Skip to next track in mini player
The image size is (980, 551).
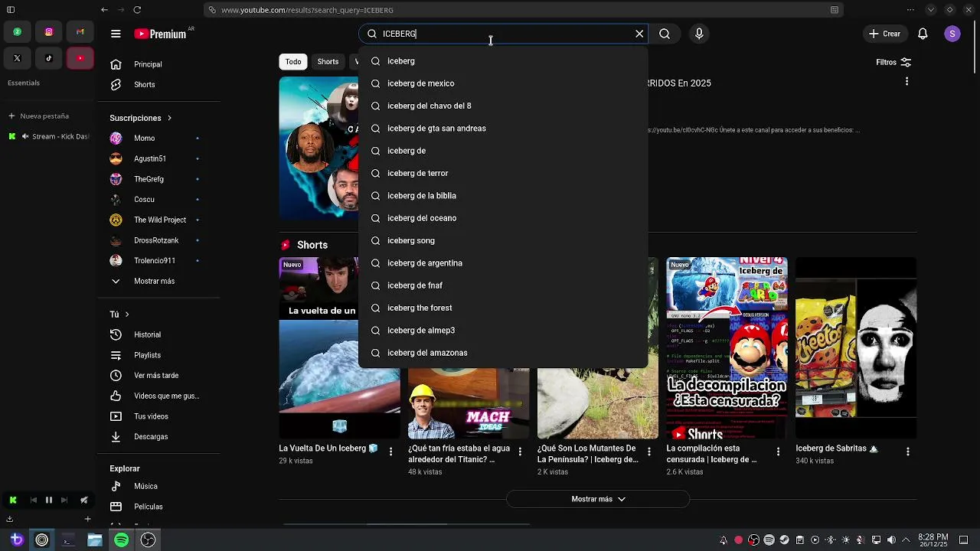(x=64, y=500)
